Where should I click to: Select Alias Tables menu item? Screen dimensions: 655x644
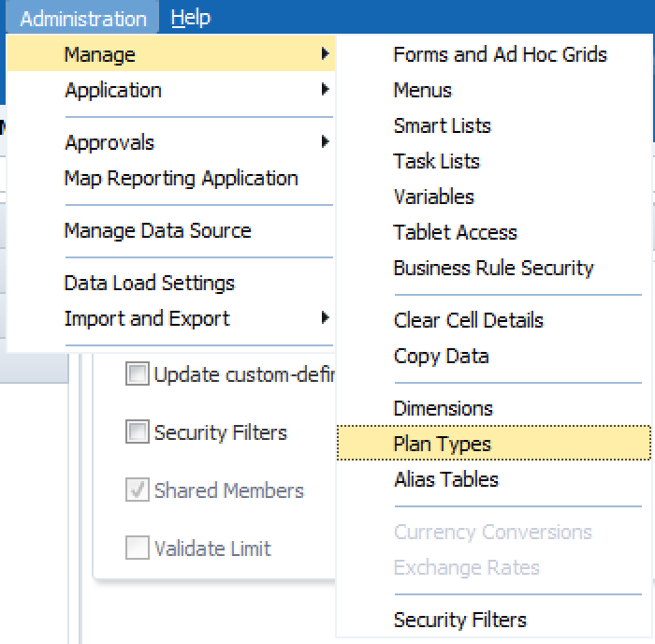pyautogui.click(x=445, y=479)
